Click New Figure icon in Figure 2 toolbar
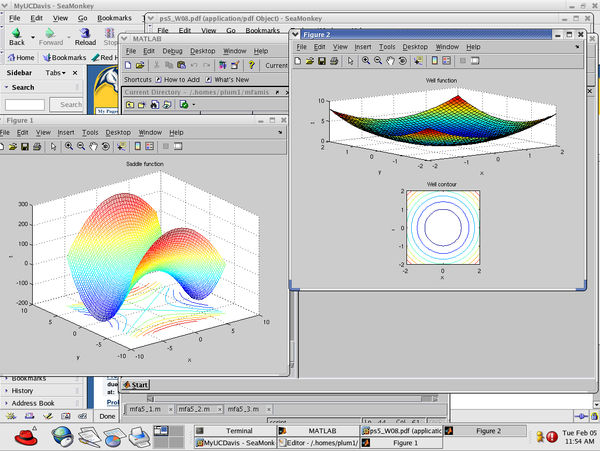 (298, 61)
